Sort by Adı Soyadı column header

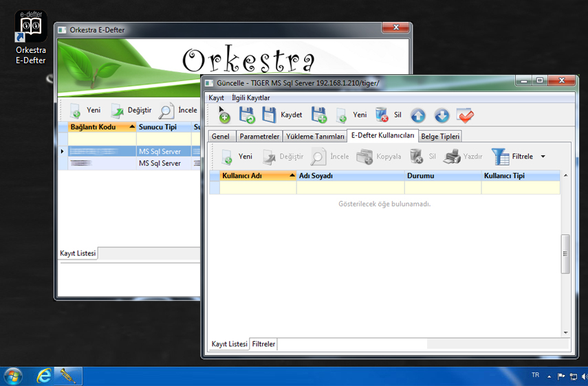(350, 176)
